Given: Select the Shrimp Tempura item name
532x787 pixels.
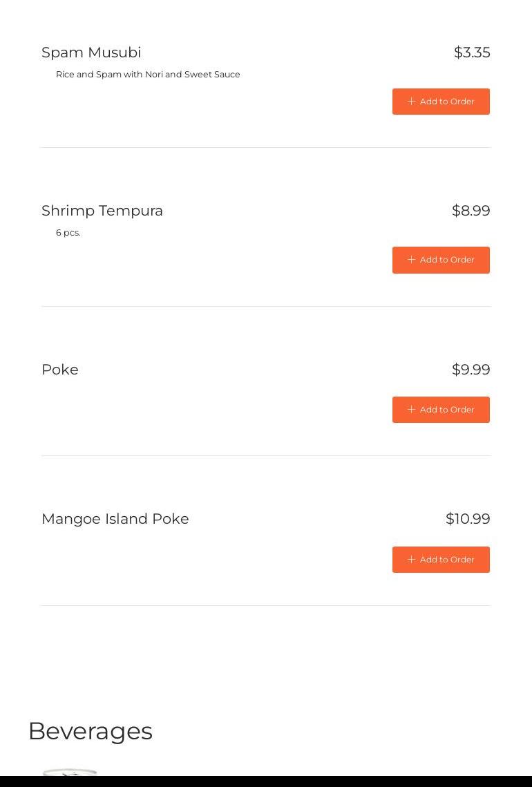Looking at the screenshot, I should click(x=102, y=211).
